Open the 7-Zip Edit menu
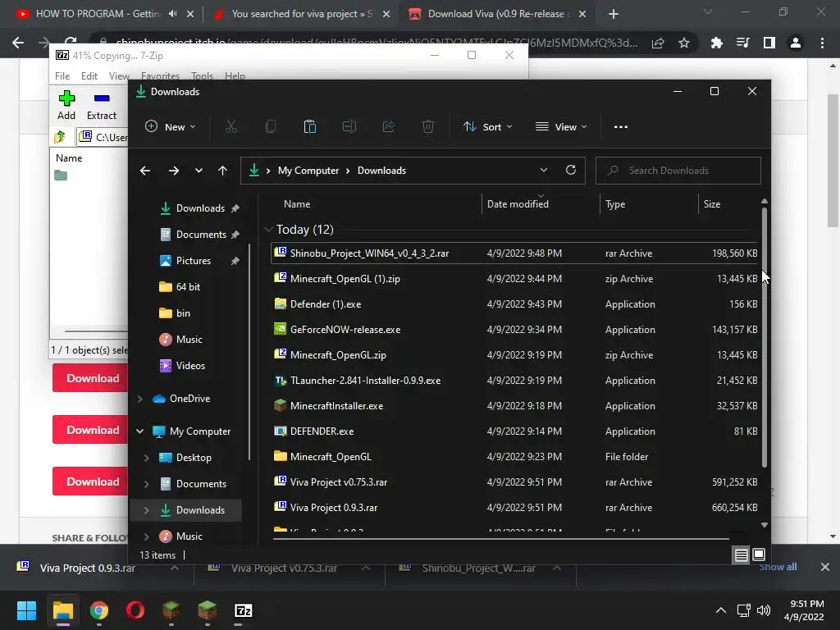The width and height of the screenshot is (840, 630). click(x=89, y=76)
